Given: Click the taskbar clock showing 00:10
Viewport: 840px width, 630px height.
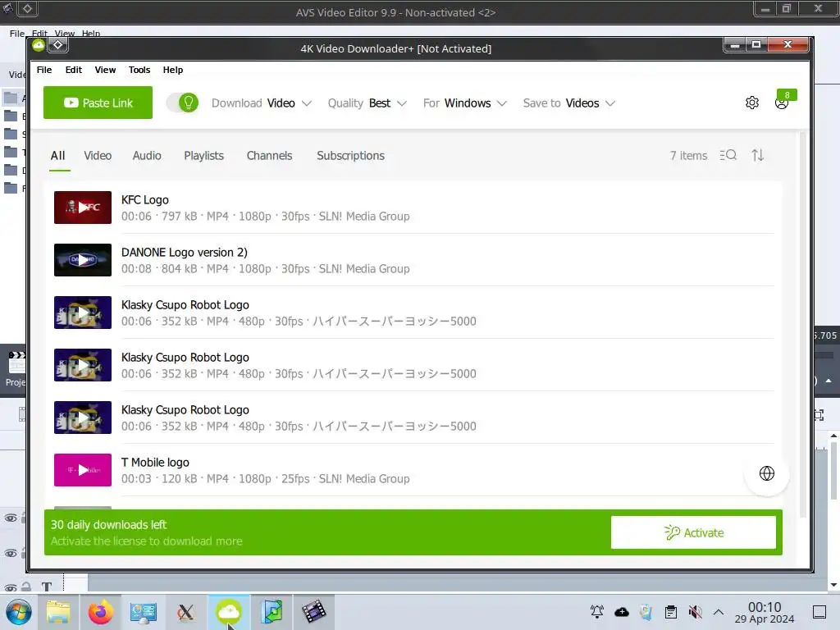Looking at the screenshot, I should [764, 612].
